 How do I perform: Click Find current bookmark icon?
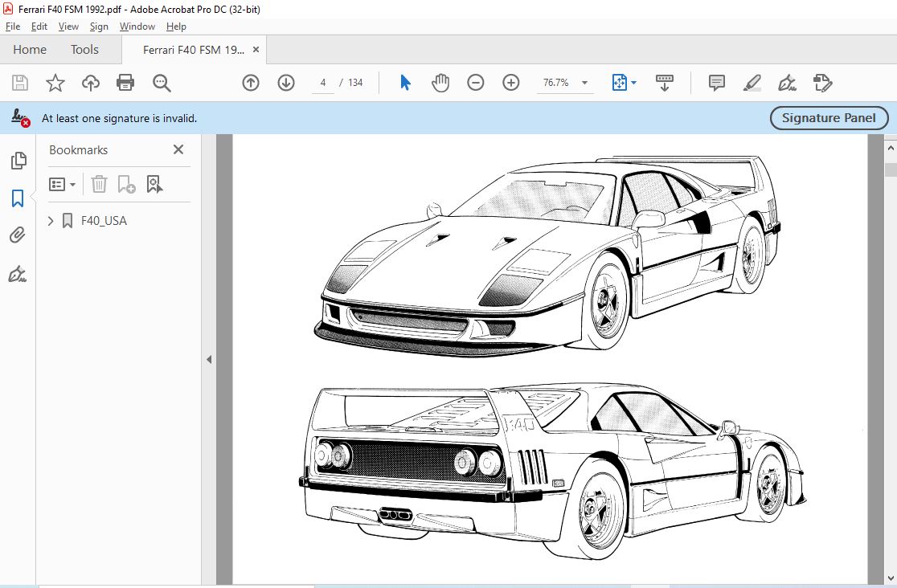(154, 184)
